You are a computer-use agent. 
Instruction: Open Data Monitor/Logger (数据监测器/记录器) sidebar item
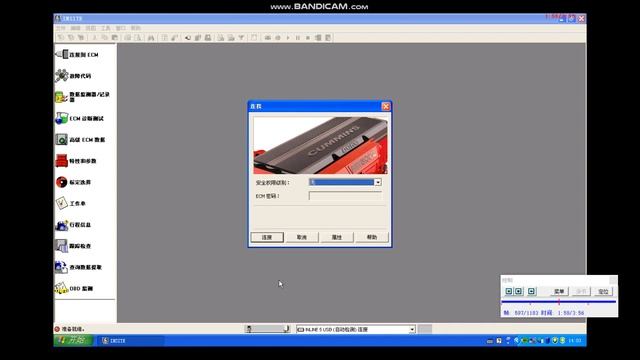point(83,97)
